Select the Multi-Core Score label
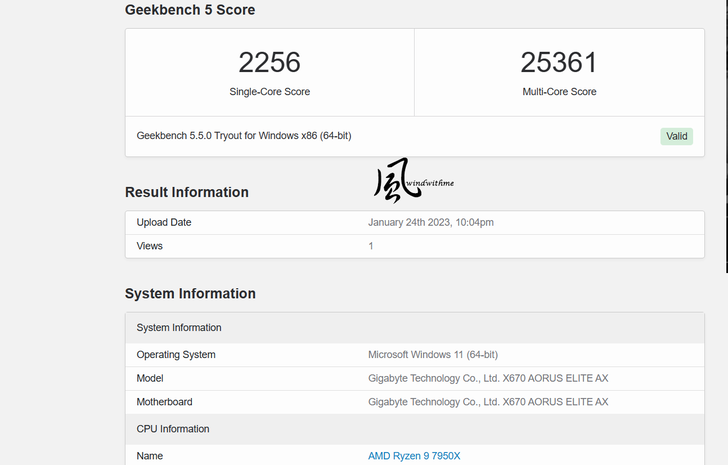The width and height of the screenshot is (728, 465). click(558, 92)
